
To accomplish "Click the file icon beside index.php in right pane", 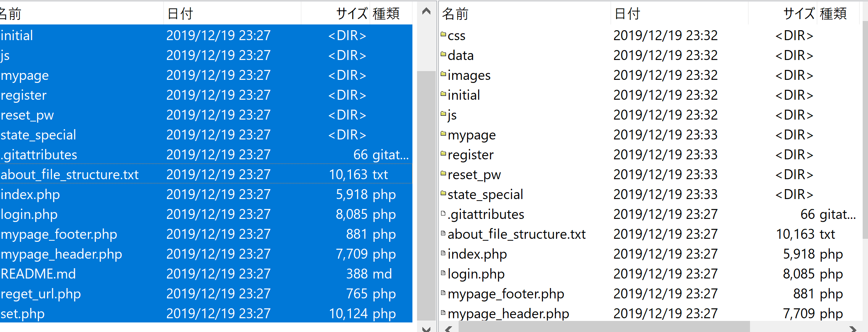I will tap(443, 253).
